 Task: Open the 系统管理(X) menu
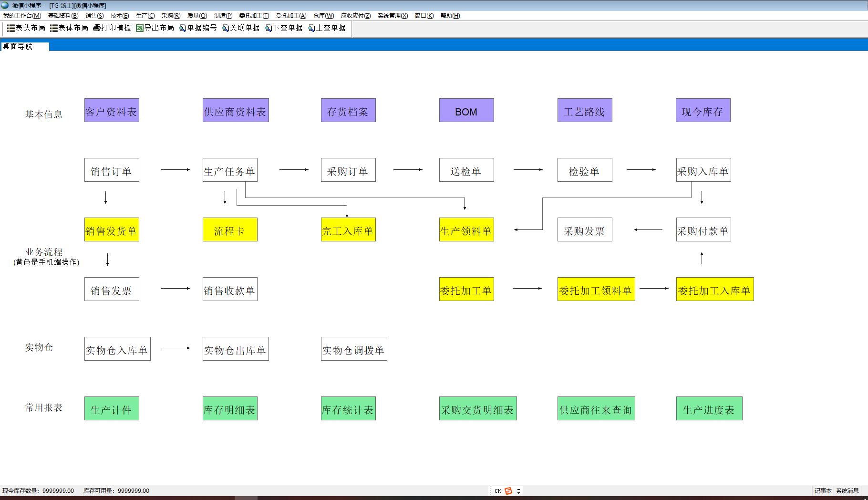click(393, 16)
